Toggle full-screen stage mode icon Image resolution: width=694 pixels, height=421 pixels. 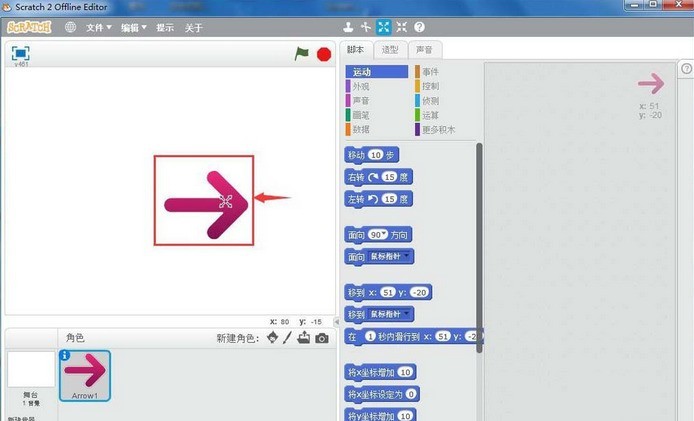[x=20, y=53]
